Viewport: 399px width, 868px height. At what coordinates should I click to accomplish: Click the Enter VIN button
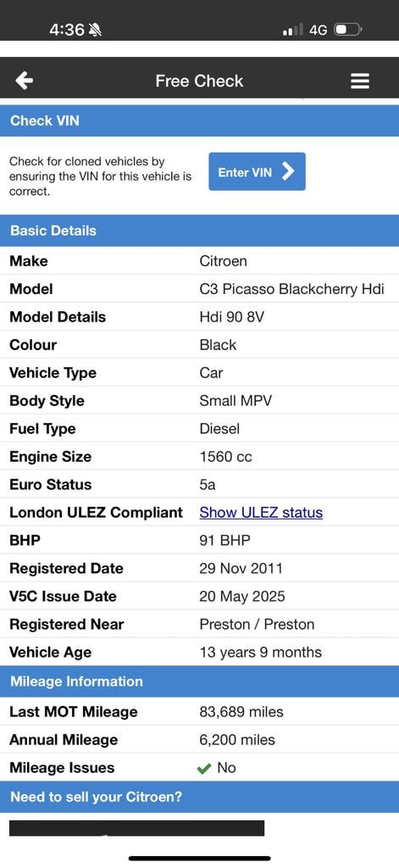click(x=257, y=171)
